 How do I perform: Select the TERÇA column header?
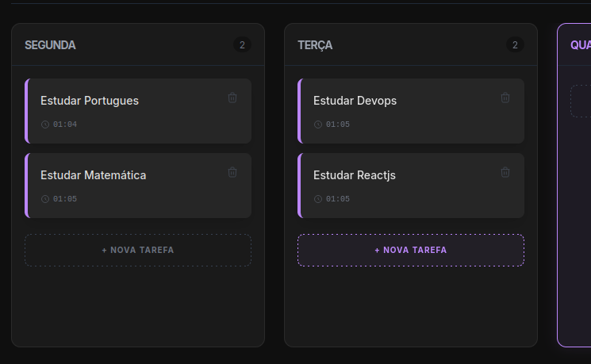click(315, 45)
